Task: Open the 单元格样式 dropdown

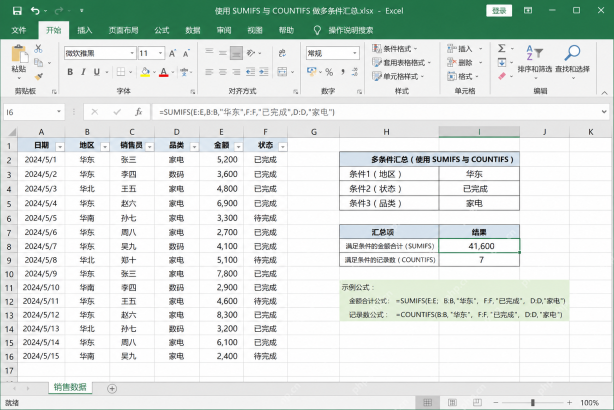Action: coord(398,76)
